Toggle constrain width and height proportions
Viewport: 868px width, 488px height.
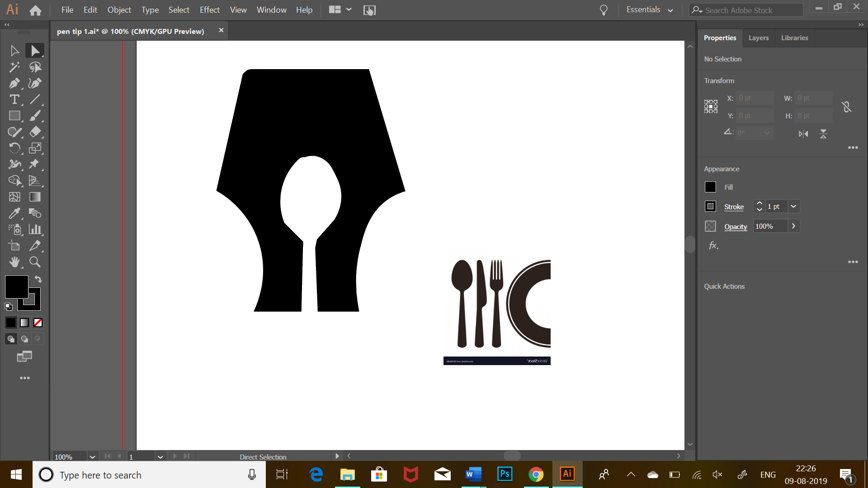coord(846,107)
